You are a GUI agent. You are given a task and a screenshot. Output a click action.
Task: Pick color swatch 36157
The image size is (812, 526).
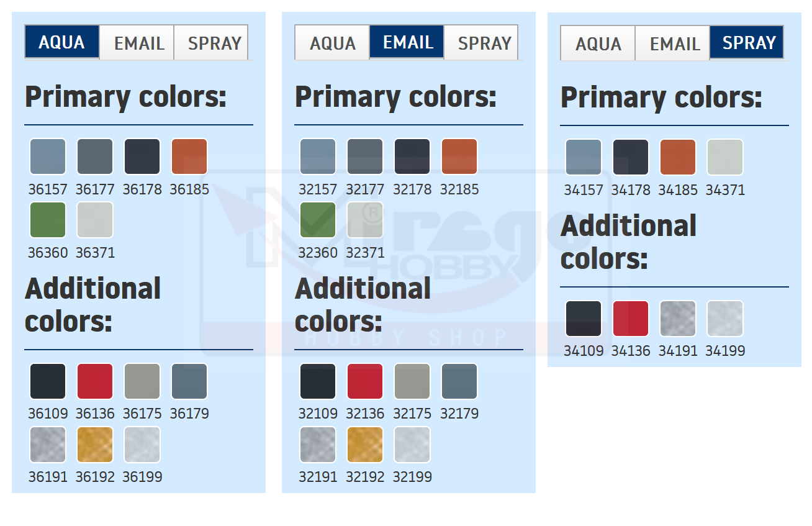[48, 156]
